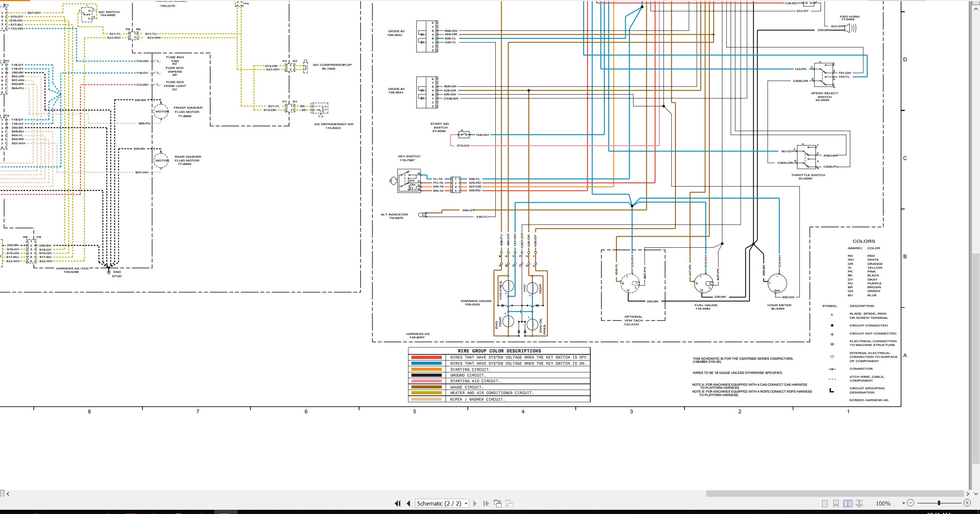Click horizontal scrollbar right arrow
The width and height of the screenshot is (980, 514).
tap(968, 494)
